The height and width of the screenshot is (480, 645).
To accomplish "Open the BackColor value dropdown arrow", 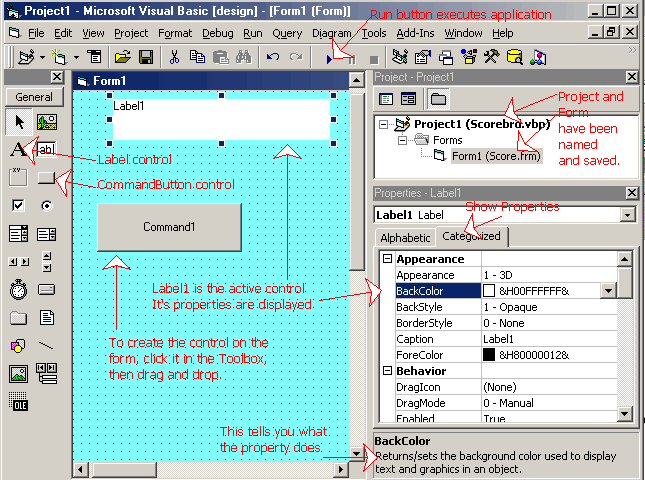I will click(x=608, y=291).
